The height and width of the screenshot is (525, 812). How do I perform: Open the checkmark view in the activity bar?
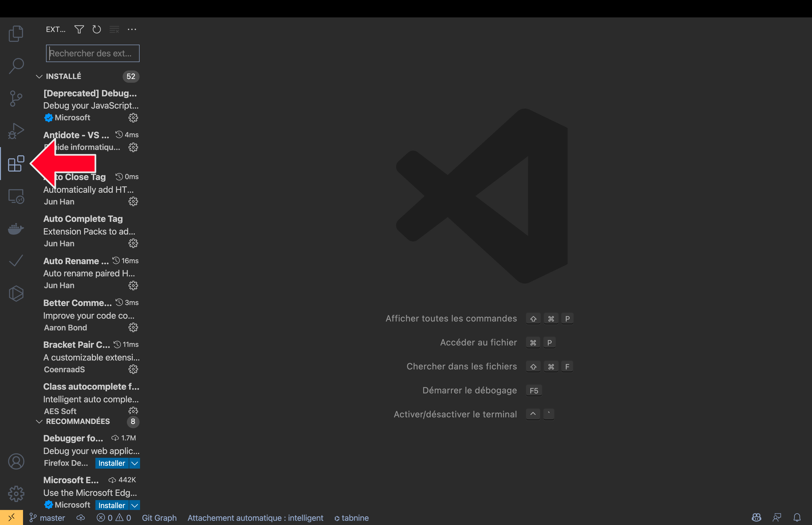pos(16,261)
